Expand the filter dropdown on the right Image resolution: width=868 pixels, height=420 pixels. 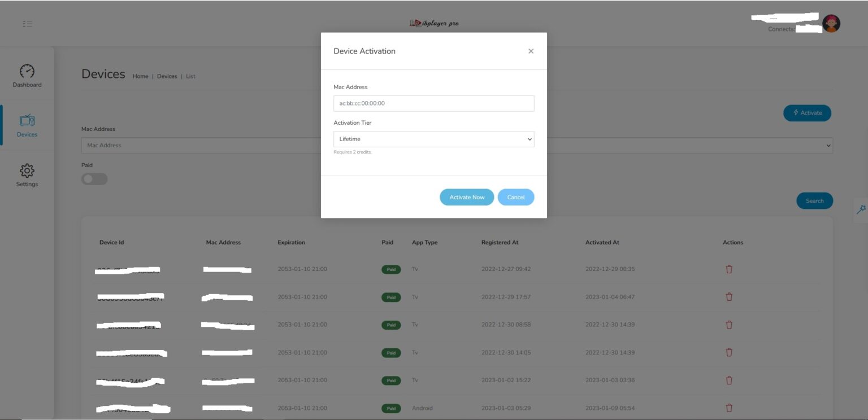coord(828,146)
